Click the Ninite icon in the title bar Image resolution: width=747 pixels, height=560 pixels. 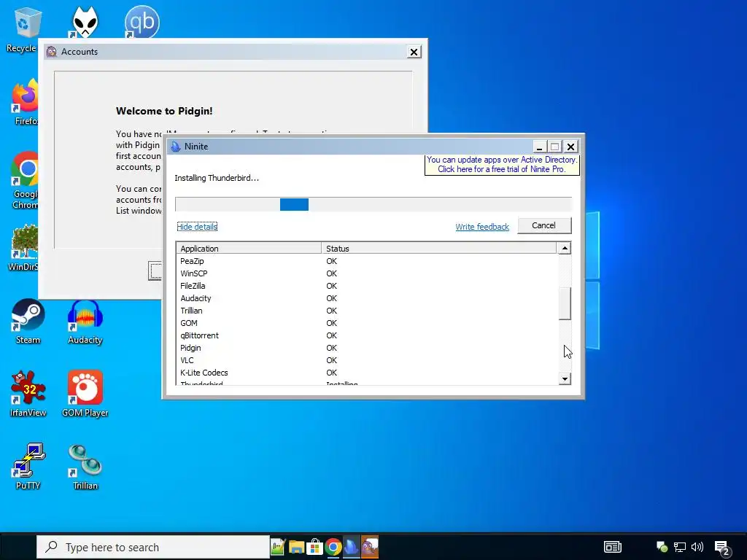(176, 146)
